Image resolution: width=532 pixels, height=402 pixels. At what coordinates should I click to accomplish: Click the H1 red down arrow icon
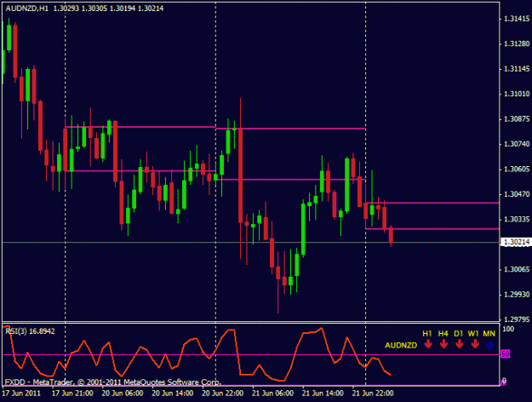pyautogui.click(x=428, y=344)
